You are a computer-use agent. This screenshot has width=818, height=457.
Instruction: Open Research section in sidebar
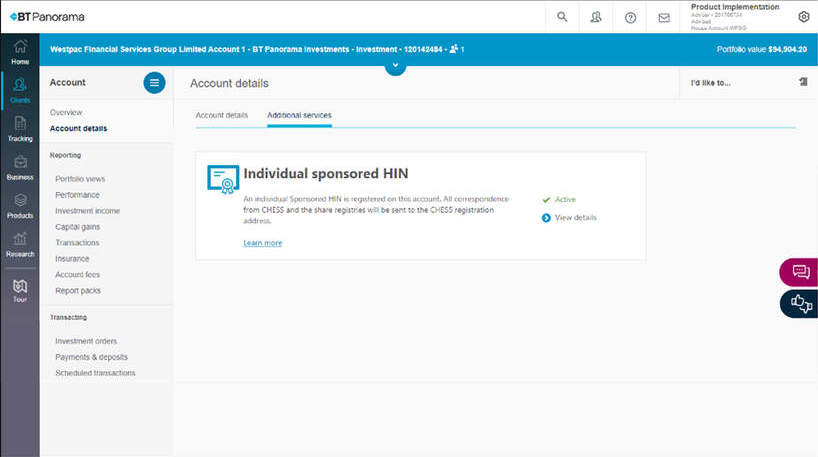coord(20,245)
